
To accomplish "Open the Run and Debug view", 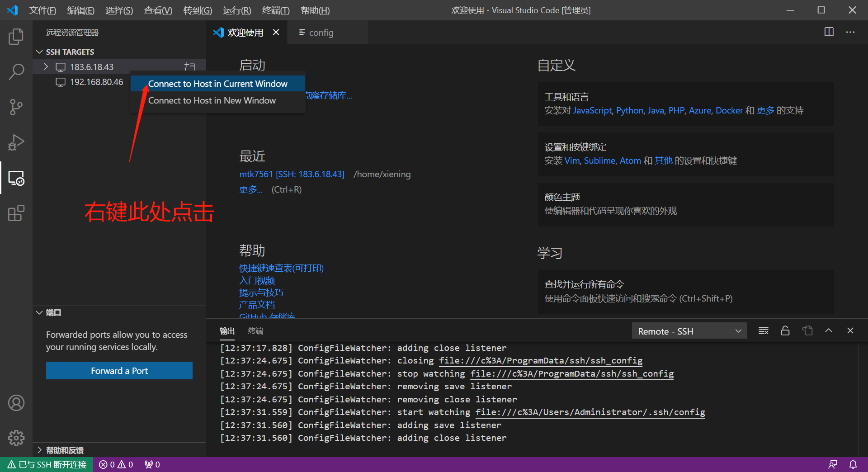I will pos(16,142).
